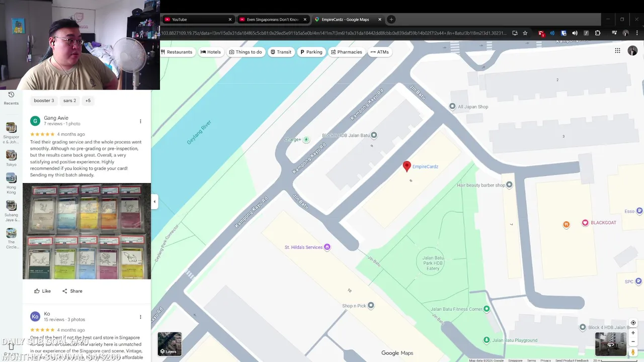Zoom in the map
Screen dimensions: 644x362
point(633,333)
